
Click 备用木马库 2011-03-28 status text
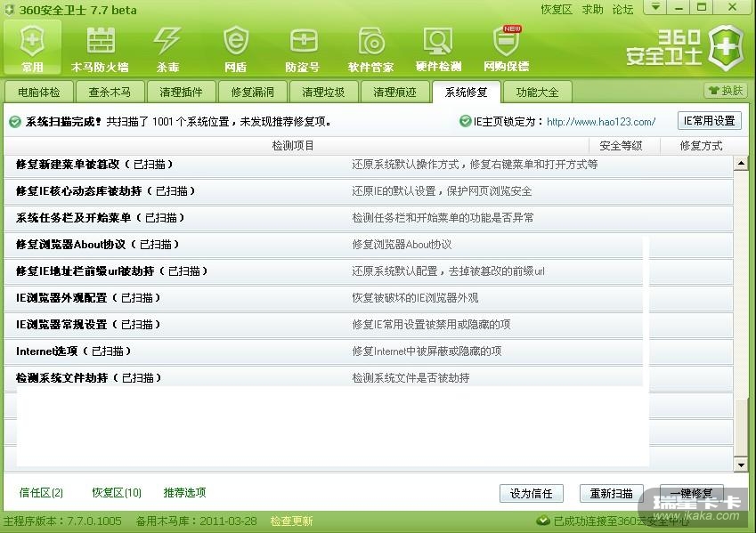point(196,521)
